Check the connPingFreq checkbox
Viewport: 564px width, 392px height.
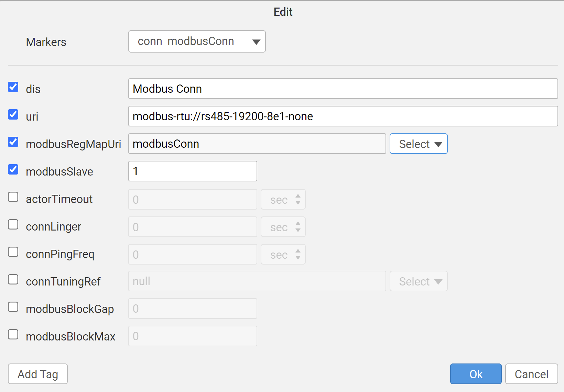click(13, 252)
